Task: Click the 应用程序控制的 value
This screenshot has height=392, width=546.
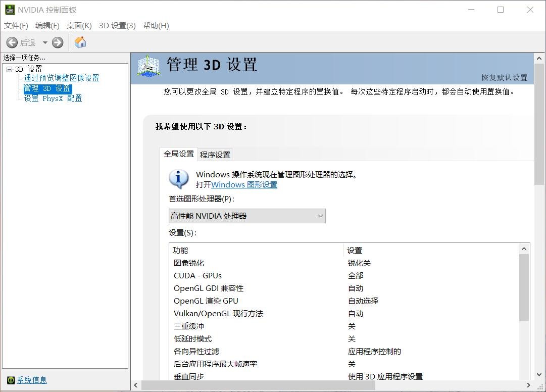Action: [x=374, y=351]
